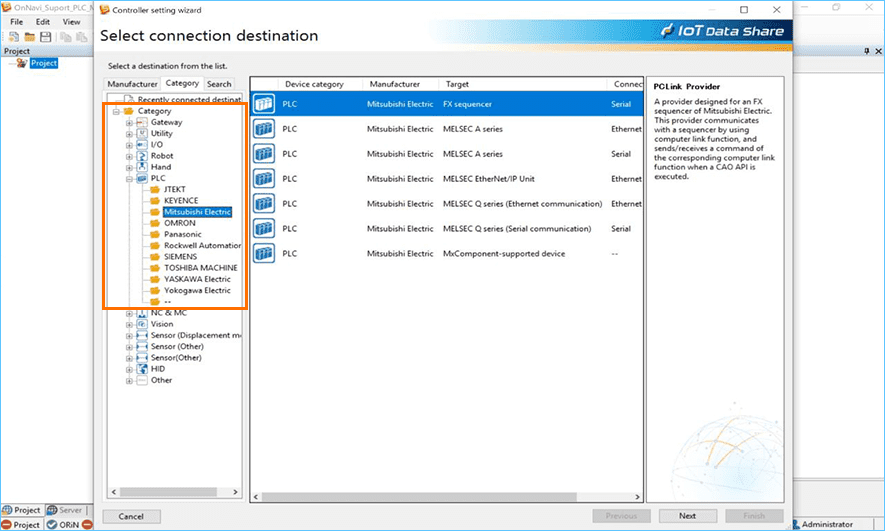Click Project node icon in OnNavi project tree
The image size is (885, 531).
click(x=22, y=63)
